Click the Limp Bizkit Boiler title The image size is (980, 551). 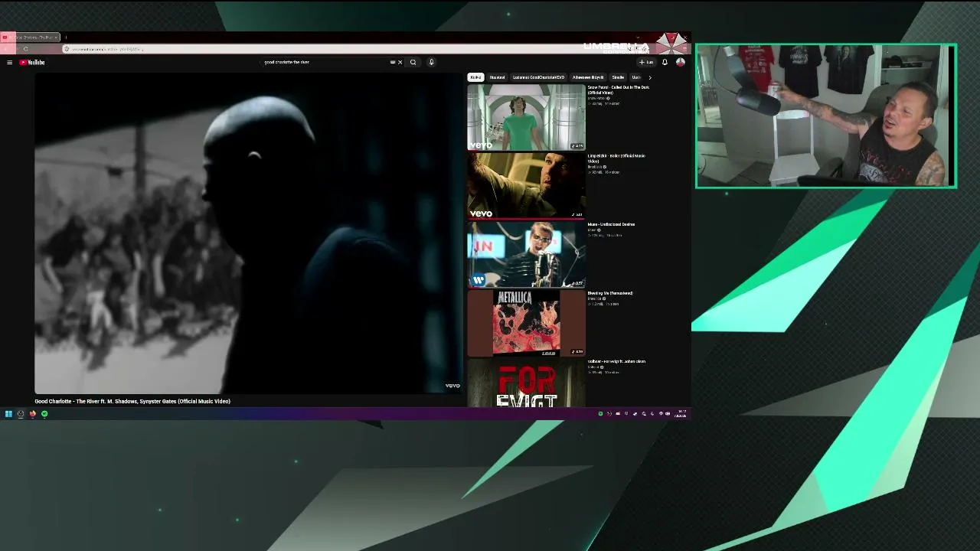(x=616, y=158)
